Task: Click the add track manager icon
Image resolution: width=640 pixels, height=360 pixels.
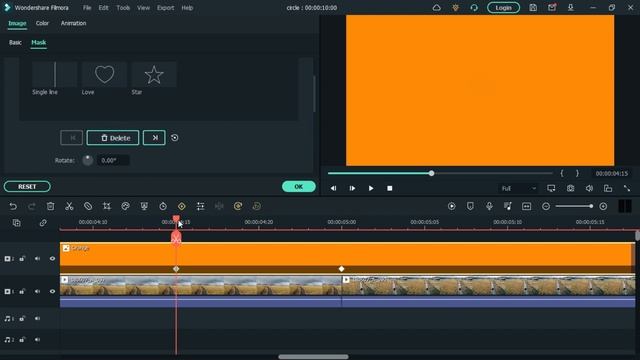Action: (16, 223)
